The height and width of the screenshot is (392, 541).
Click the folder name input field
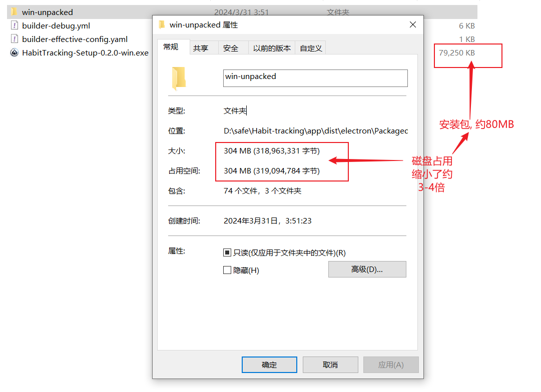(315, 78)
